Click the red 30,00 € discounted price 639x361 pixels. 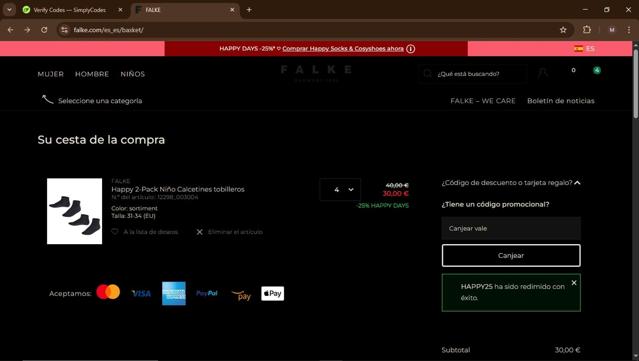(x=395, y=194)
